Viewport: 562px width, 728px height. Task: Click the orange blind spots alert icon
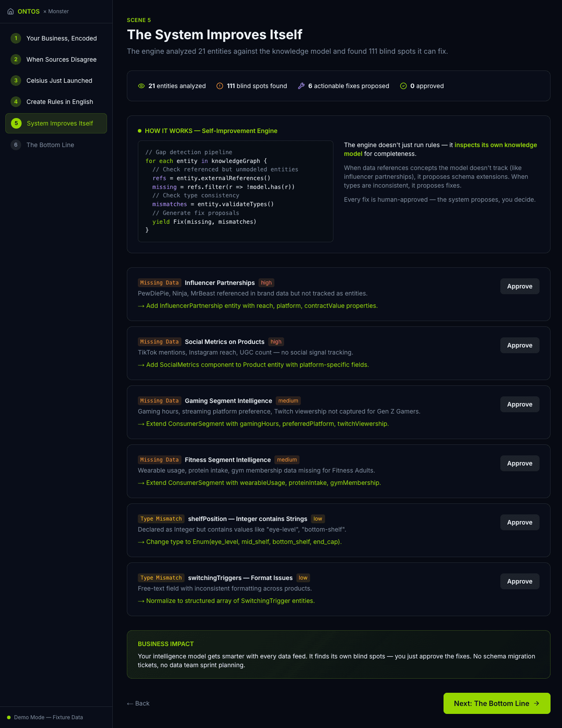[x=220, y=86]
